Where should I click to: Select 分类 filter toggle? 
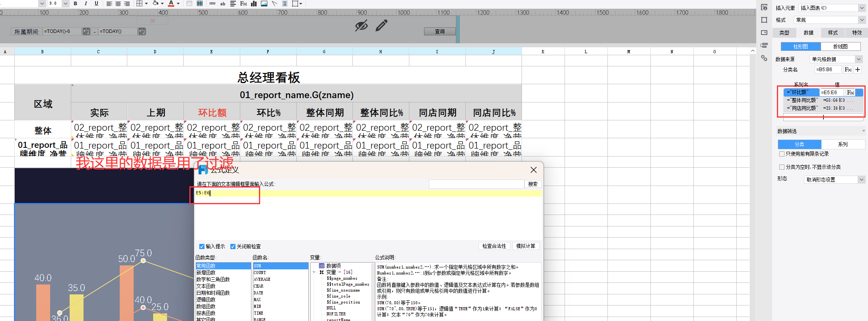[x=800, y=144]
